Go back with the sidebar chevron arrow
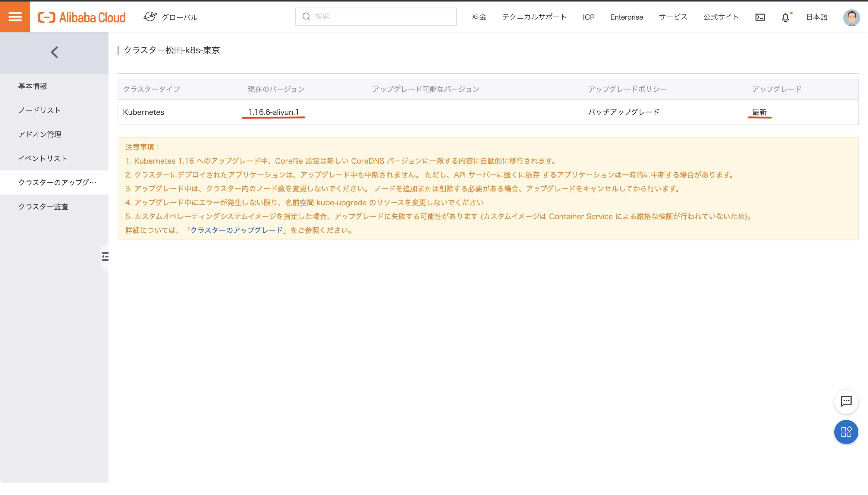The height and width of the screenshot is (495, 868). [54, 52]
